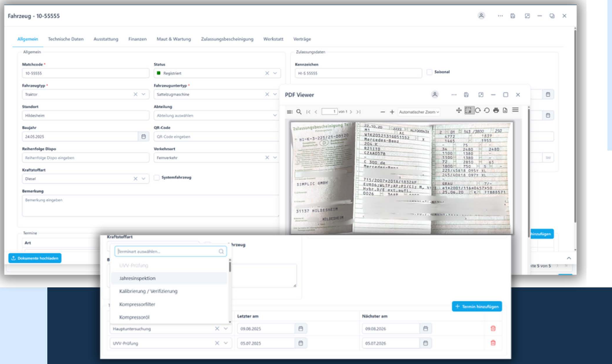Image resolution: width=612 pixels, height=364 pixels.
Task: Download the PDF file icon
Action: tap(505, 111)
